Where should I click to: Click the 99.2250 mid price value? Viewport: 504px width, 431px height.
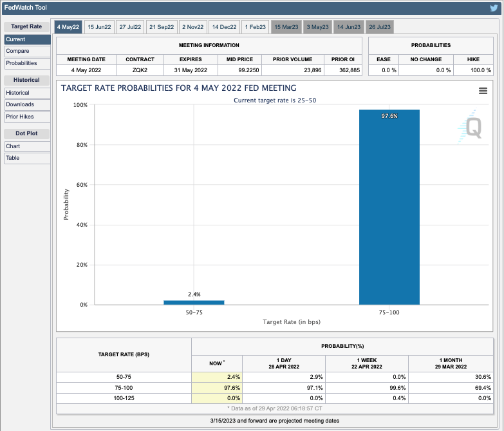(x=240, y=70)
